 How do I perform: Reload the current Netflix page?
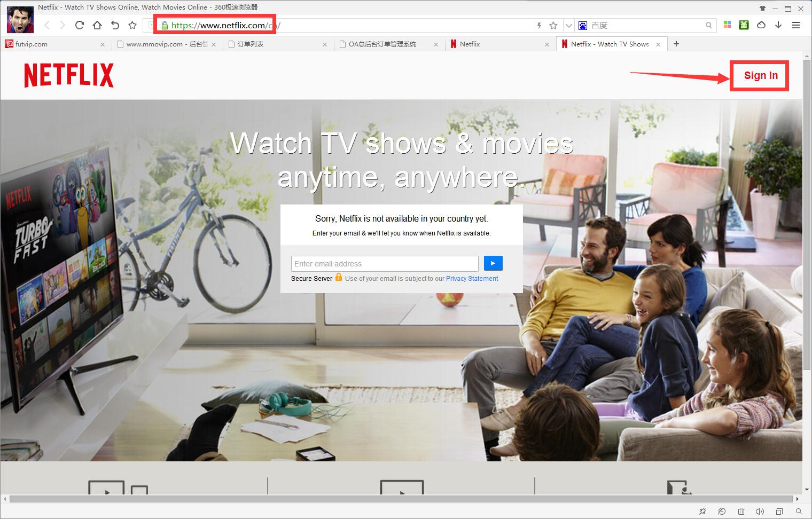[x=80, y=25]
